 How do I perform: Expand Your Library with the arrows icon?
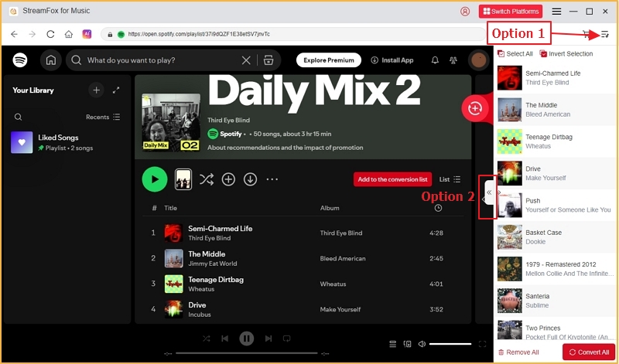116,90
